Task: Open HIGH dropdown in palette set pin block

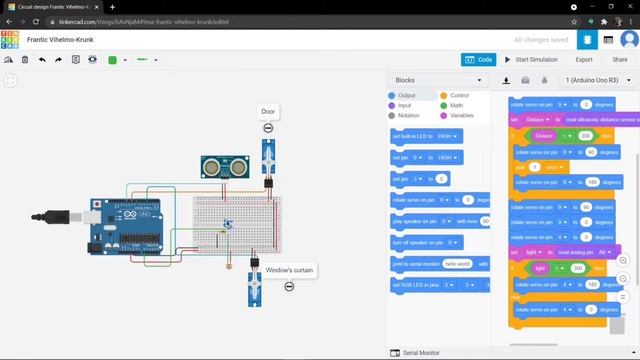Action: point(447,158)
